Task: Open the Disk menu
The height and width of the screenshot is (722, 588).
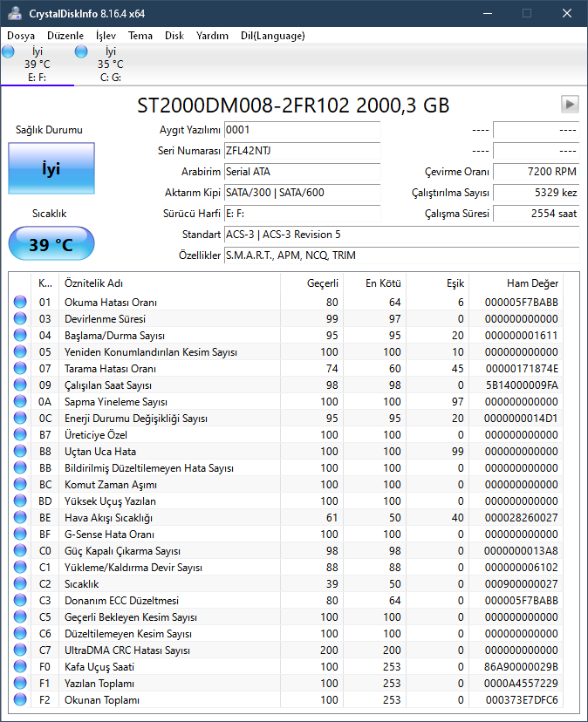Action: [174, 36]
